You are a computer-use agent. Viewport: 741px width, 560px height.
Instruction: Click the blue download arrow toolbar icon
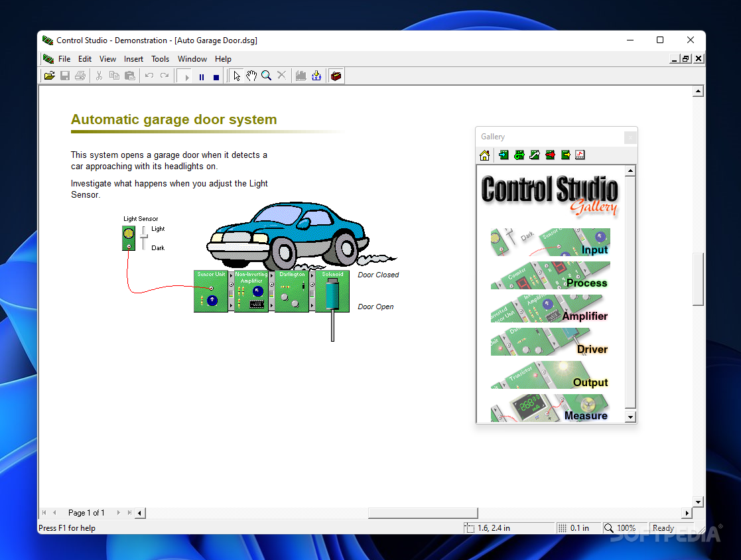click(316, 76)
